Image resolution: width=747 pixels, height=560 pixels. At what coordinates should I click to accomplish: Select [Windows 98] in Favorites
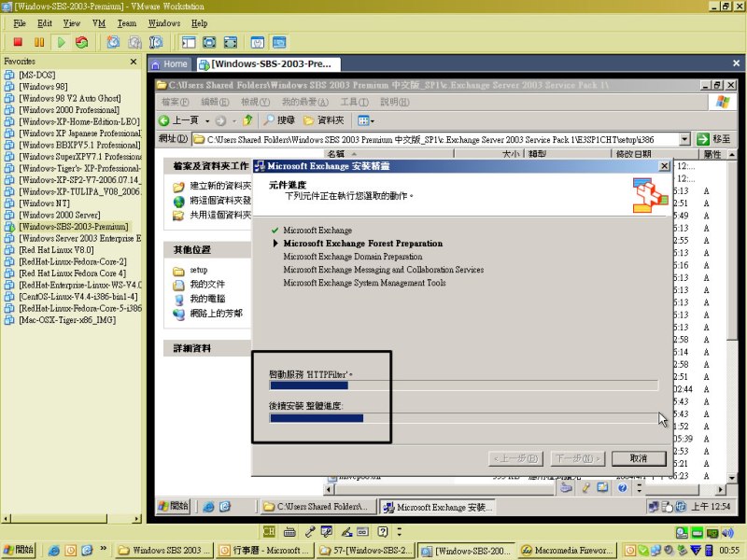pyautogui.click(x=43, y=87)
